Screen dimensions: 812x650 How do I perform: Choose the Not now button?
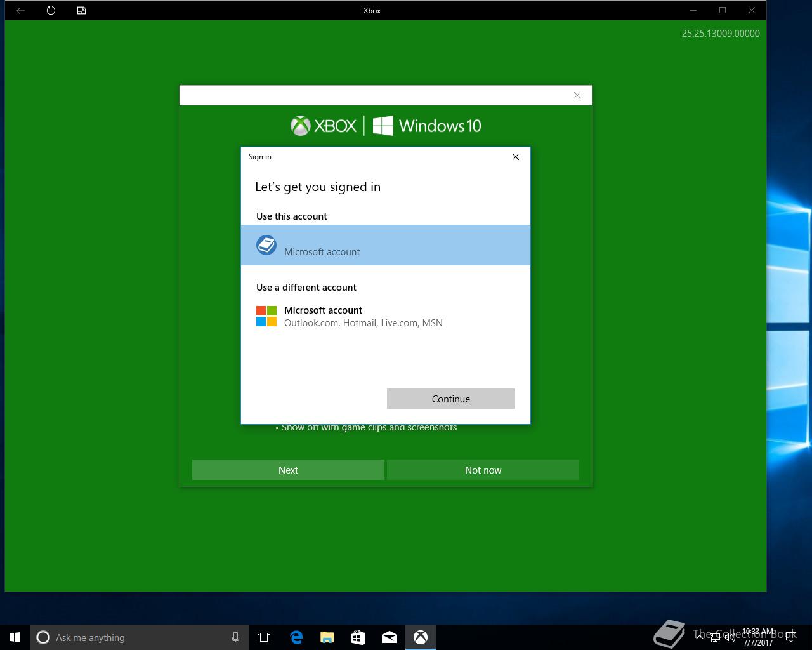pyautogui.click(x=483, y=470)
